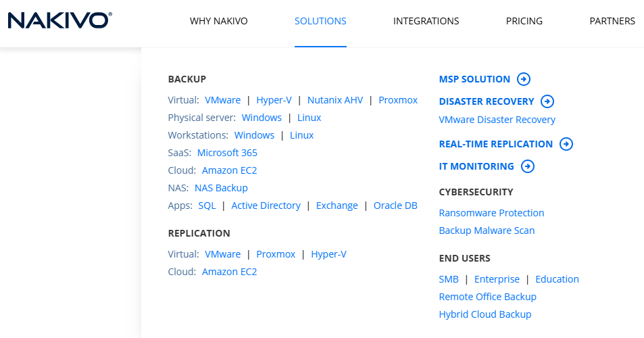Open the Partners menu
The height and width of the screenshot is (338, 644).
coord(612,21)
